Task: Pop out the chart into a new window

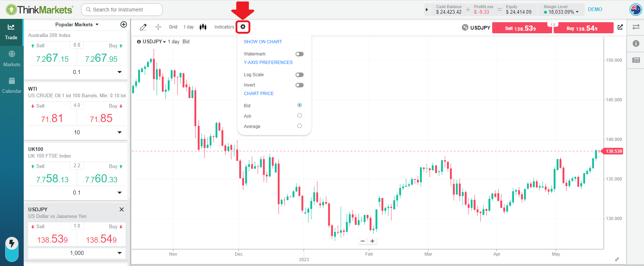Action: pos(620,27)
